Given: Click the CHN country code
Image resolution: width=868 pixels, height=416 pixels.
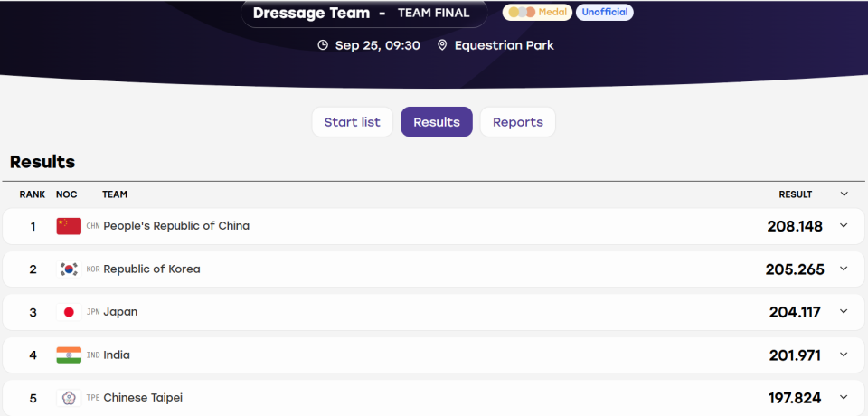Looking at the screenshot, I should (93, 226).
